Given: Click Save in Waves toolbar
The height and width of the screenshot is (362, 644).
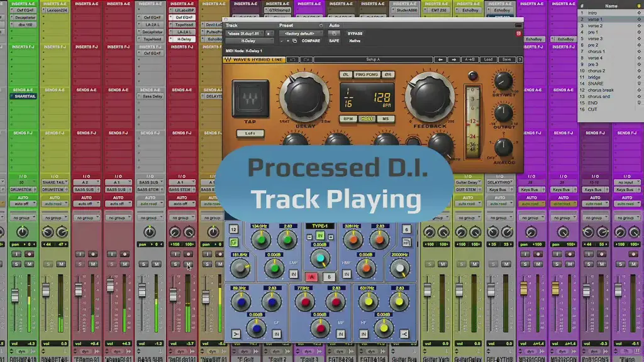Looking at the screenshot, I should coord(507,60).
